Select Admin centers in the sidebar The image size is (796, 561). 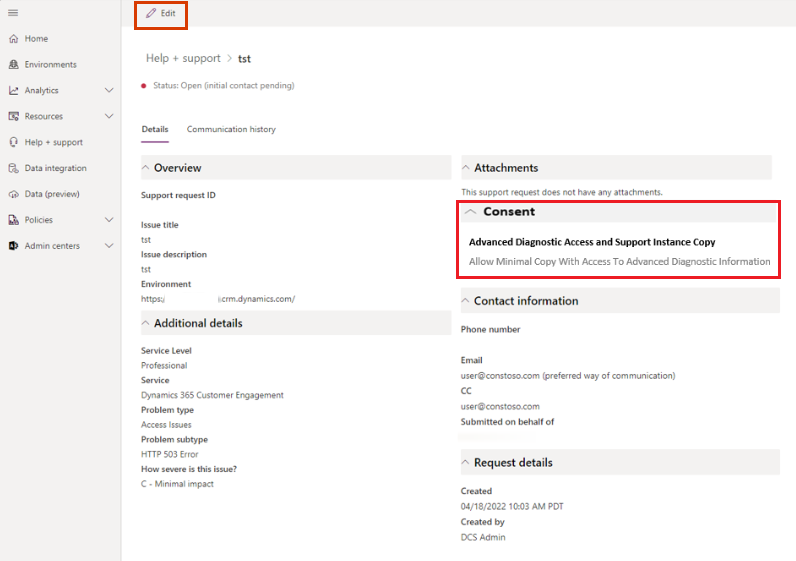(52, 246)
